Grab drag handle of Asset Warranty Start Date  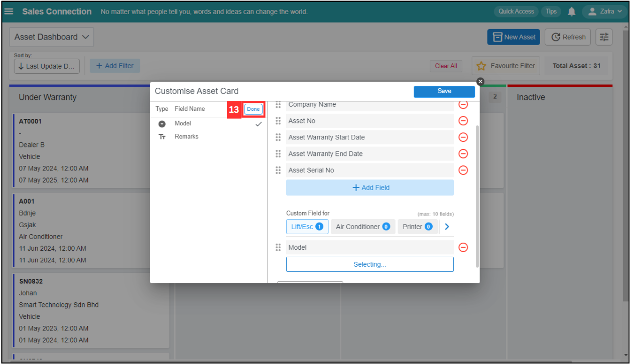click(x=278, y=137)
